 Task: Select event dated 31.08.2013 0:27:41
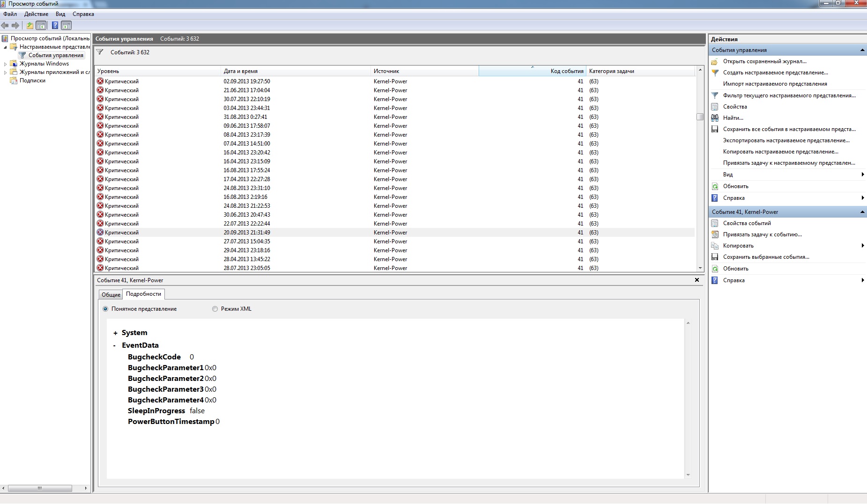(394, 117)
